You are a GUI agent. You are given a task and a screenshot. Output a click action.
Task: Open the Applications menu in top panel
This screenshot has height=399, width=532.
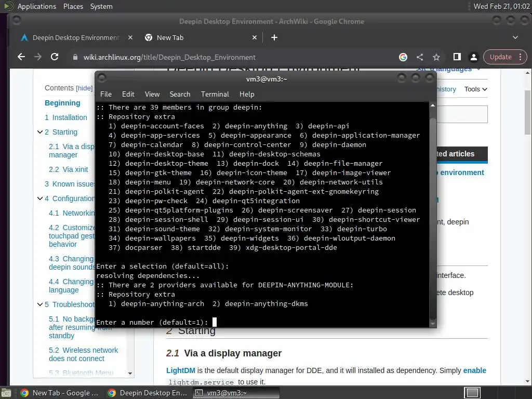(x=37, y=6)
